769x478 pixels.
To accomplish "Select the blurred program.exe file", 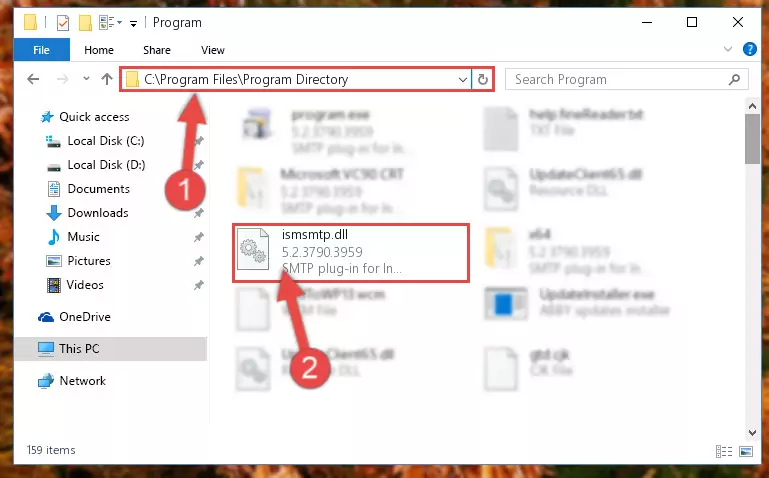I will [x=329, y=131].
